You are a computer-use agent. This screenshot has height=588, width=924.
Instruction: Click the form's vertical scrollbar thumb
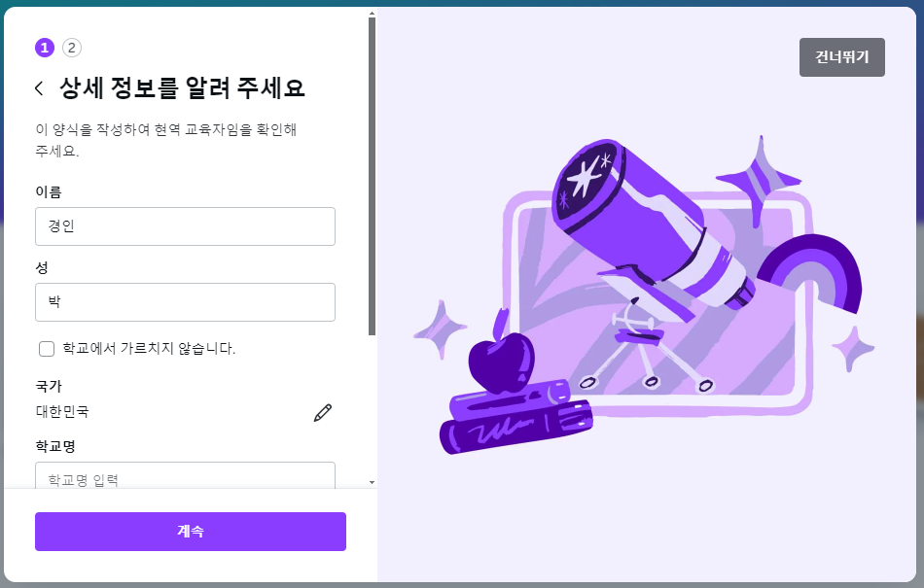[372, 177]
